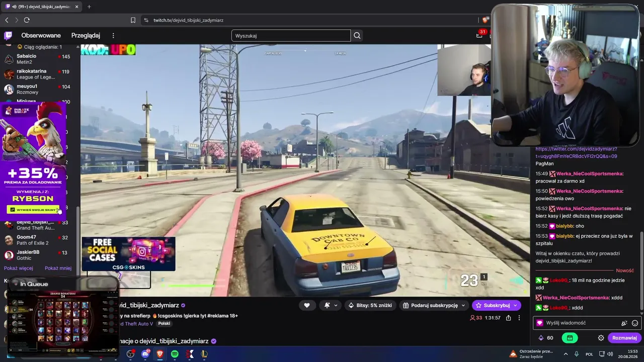Open the Bitsy: 5% zniżki button
The image size is (644, 362).
click(x=370, y=305)
